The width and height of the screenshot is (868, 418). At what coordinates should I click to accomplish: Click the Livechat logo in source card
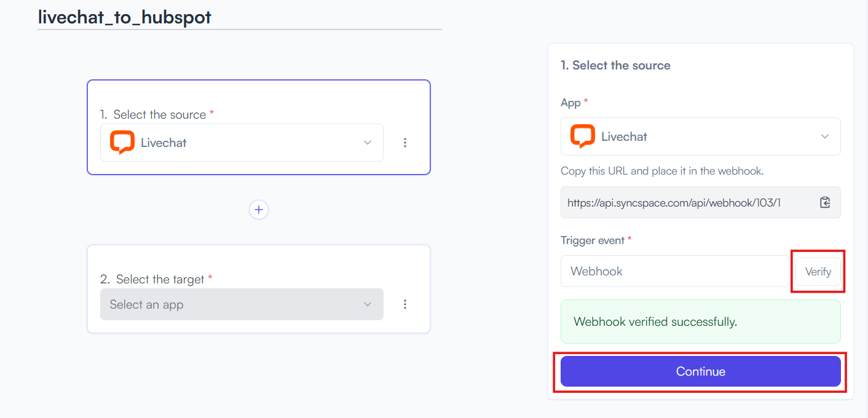(x=122, y=143)
